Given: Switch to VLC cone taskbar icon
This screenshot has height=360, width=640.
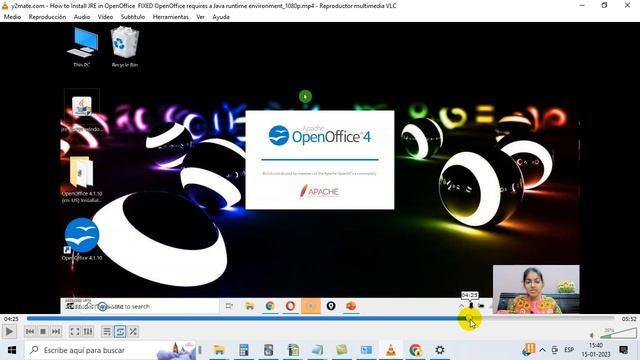Looking at the screenshot, I should click(x=391, y=350).
